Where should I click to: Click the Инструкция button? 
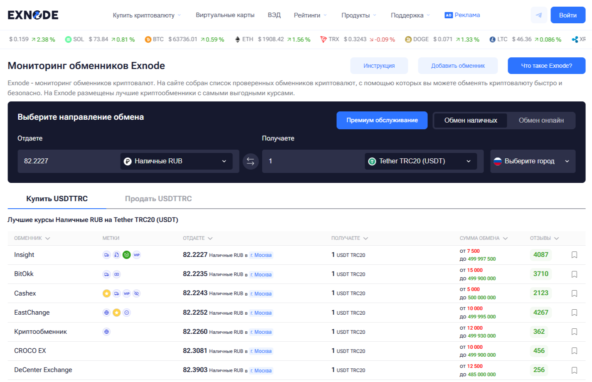point(379,66)
